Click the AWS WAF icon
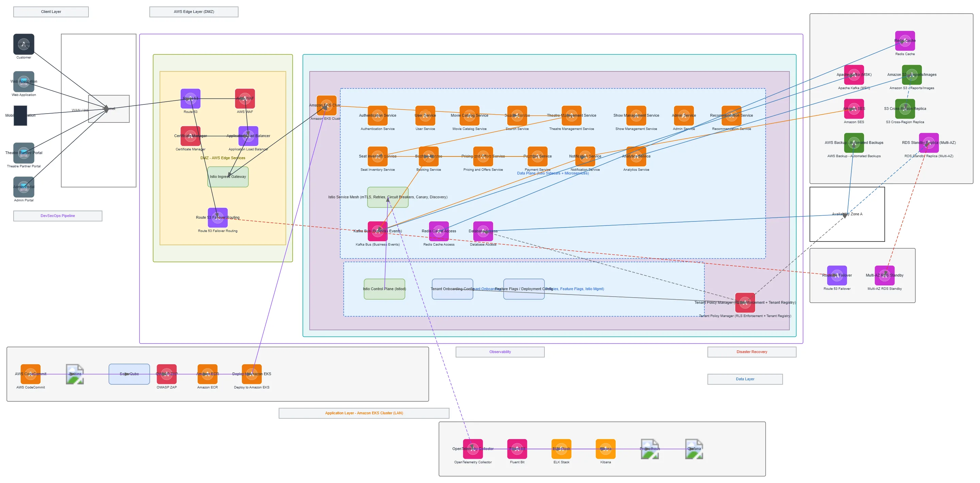Image resolution: width=980 pixels, height=483 pixels. [x=245, y=99]
